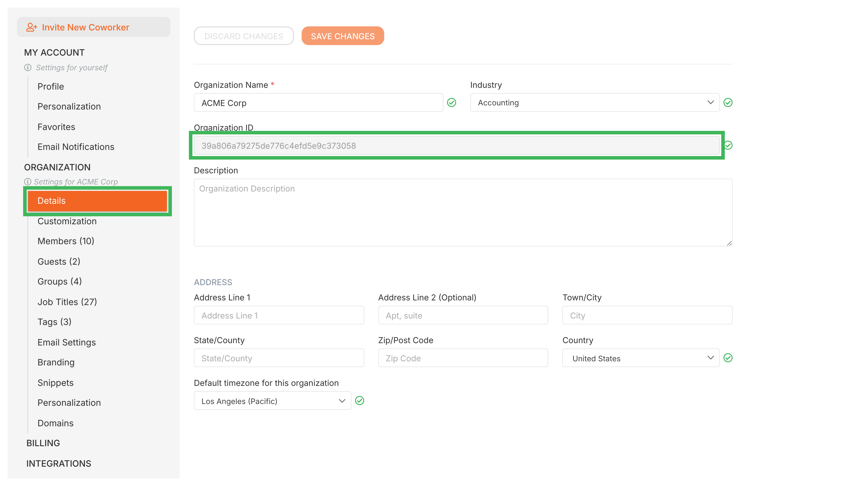868x486 pixels.
Task: Open the Branding settings page
Action: pos(56,362)
